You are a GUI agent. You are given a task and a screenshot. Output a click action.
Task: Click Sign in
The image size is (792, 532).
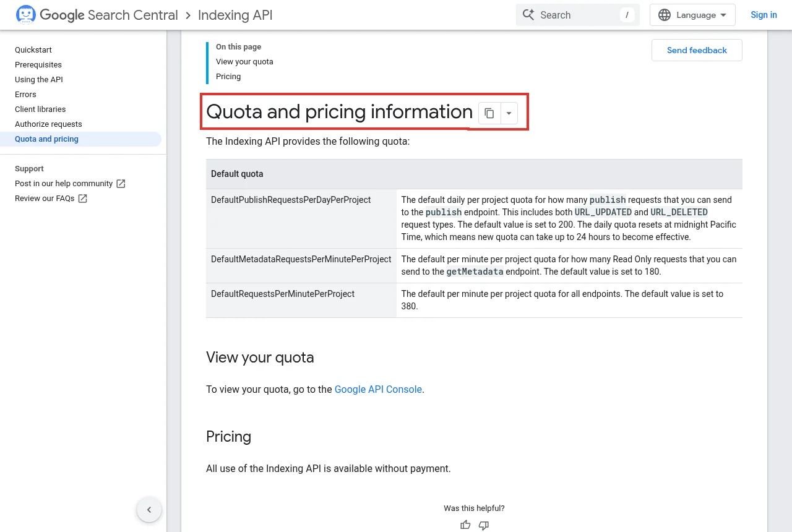764,15
